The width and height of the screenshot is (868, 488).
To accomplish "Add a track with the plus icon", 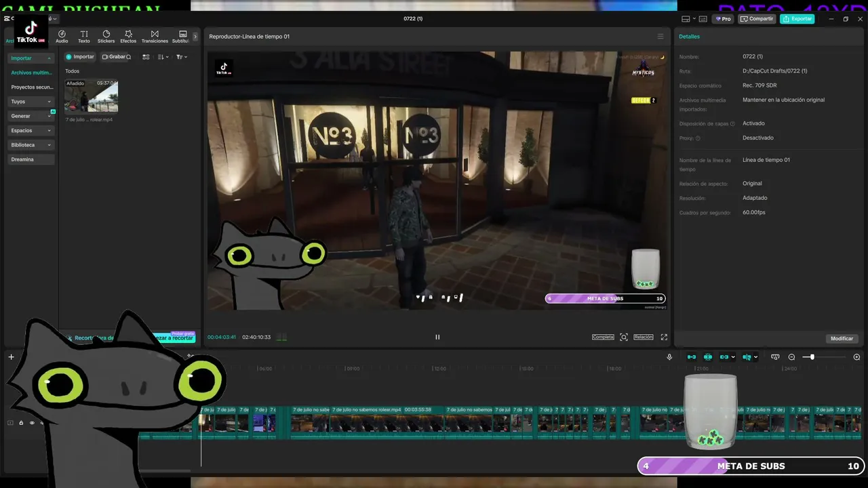I will pos(11,357).
